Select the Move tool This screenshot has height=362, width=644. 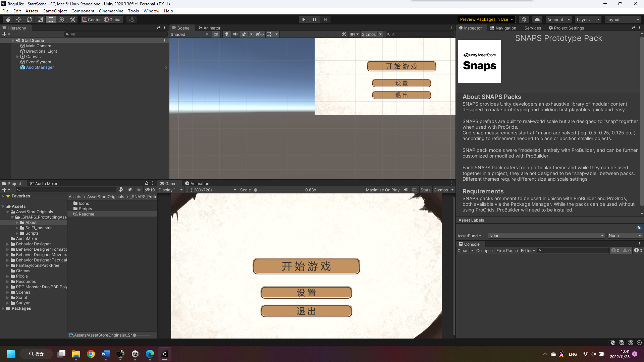(x=19, y=19)
